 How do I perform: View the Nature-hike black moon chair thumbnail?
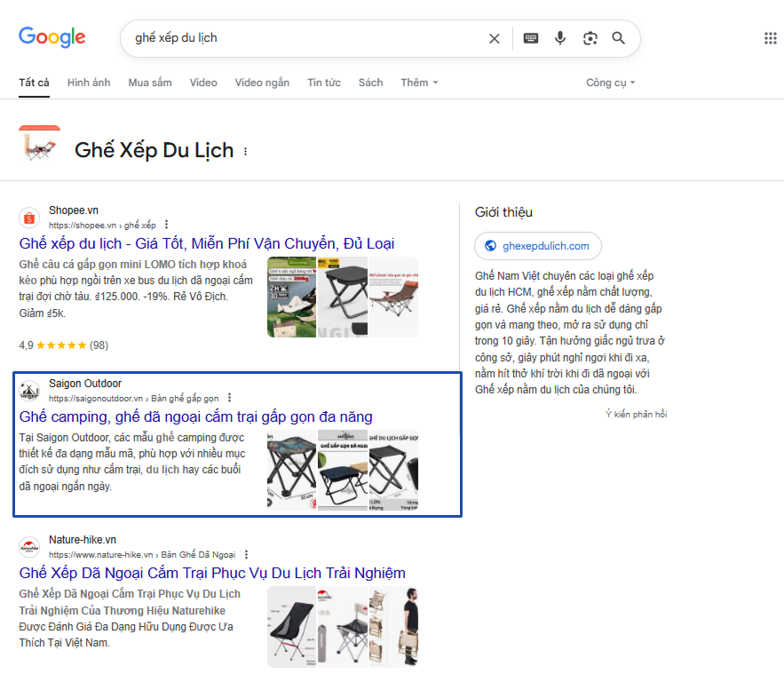(291, 627)
